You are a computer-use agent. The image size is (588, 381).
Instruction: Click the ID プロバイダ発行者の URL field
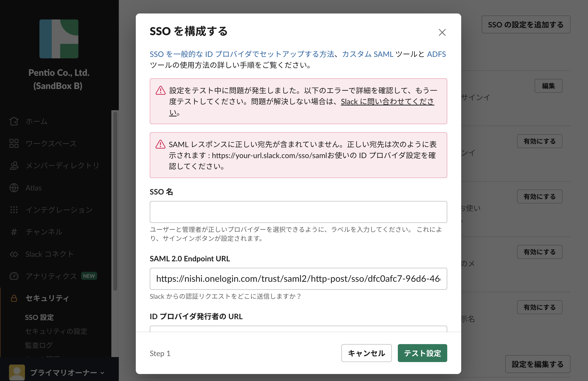(298, 329)
